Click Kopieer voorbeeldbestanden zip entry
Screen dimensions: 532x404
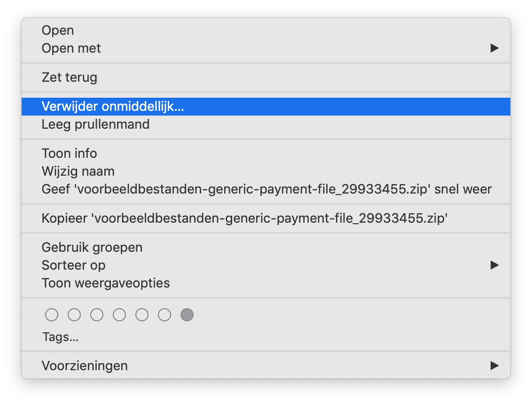[266, 218]
